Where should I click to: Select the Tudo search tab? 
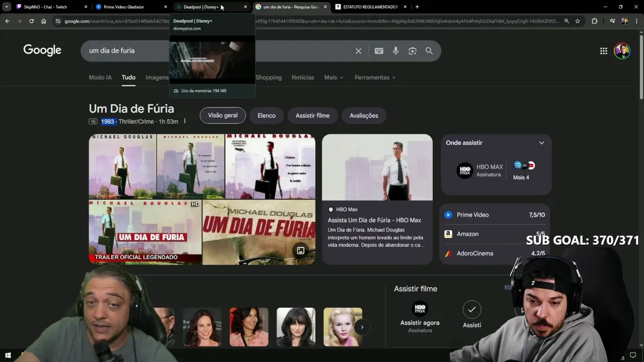pos(128,77)
